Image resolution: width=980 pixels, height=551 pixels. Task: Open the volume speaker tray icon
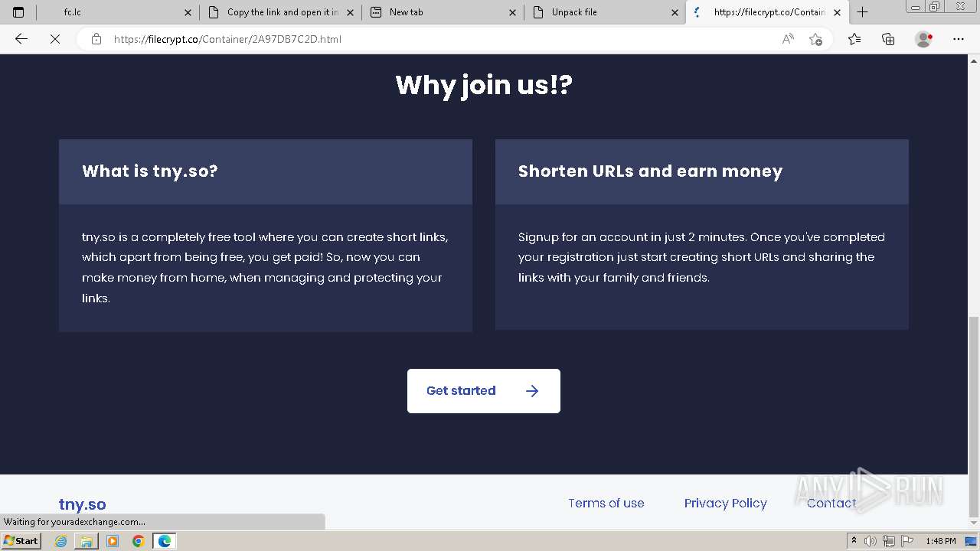click(x=871, y=541)
